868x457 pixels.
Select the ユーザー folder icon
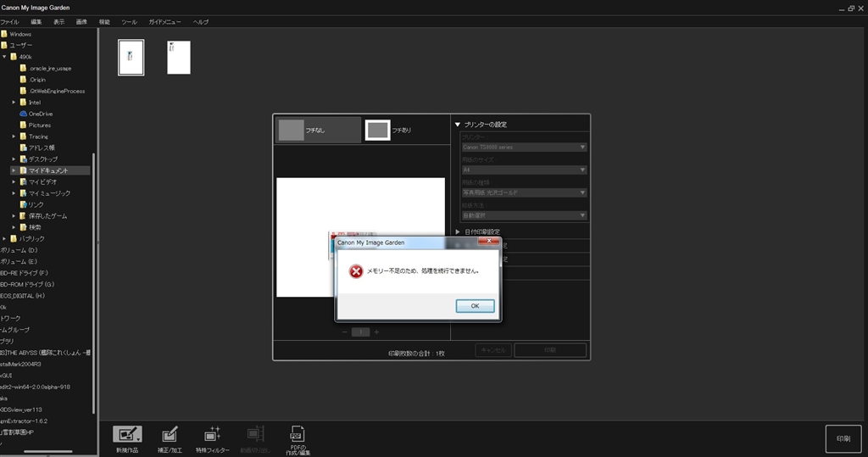click(4, 45)
